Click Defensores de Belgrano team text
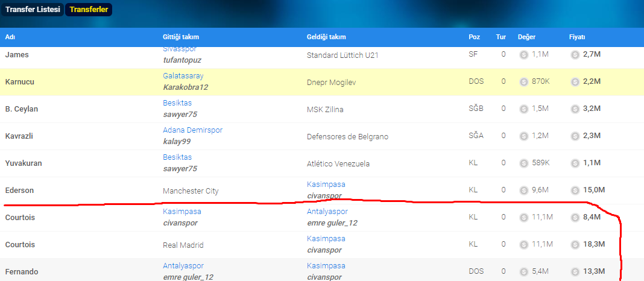The height and width of the screenshot is (281, 644). click(x=347, y=136)
